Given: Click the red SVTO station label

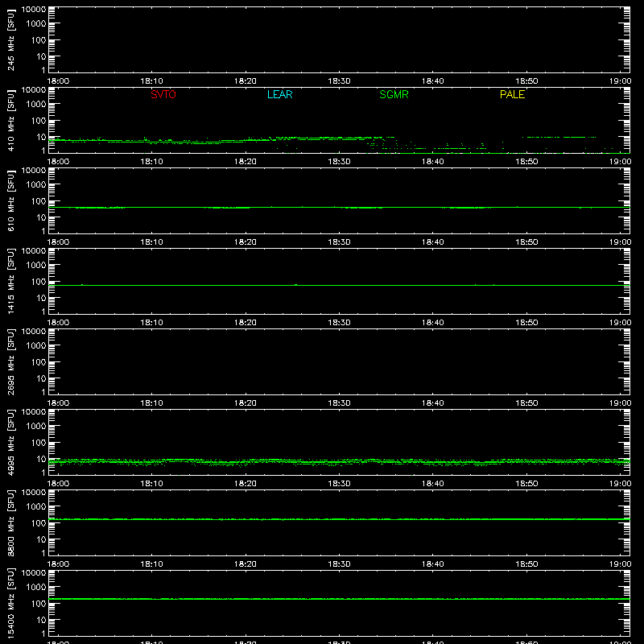Looking at the screenshot, I should click(163, 94).
